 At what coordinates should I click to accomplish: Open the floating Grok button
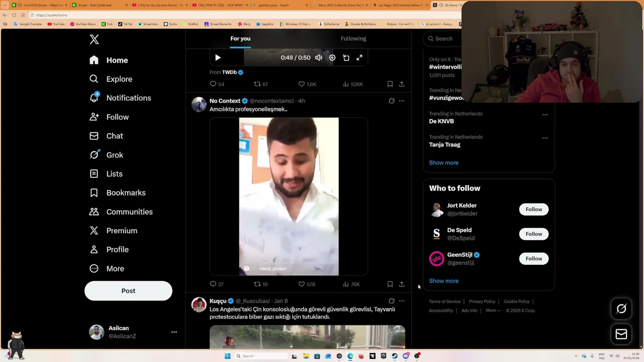[621, 309]
